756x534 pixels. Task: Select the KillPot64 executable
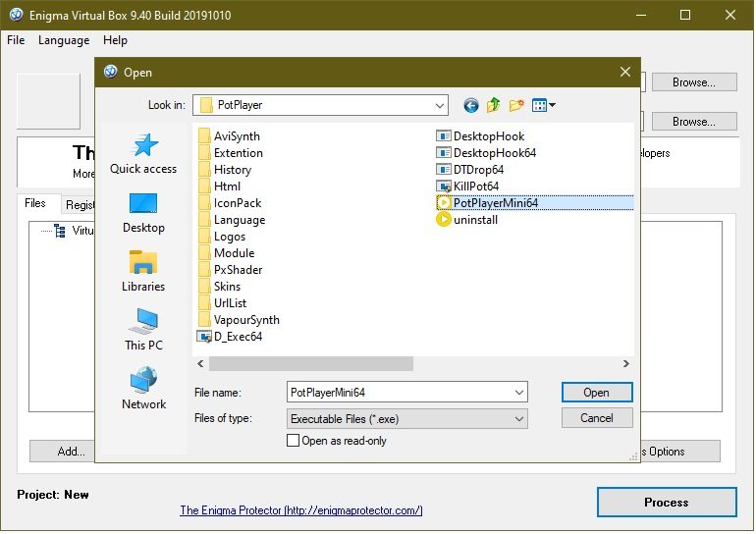point(467,187)
